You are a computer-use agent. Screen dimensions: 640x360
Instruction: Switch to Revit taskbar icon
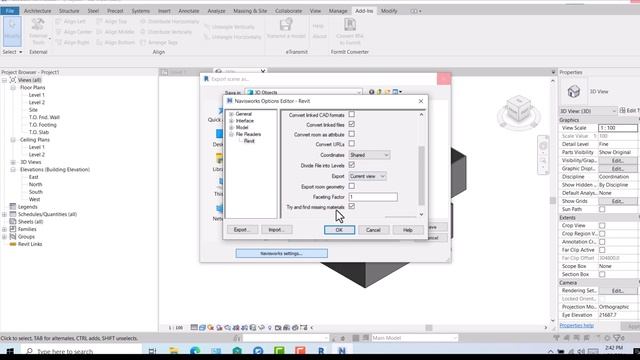click(321, 351)
